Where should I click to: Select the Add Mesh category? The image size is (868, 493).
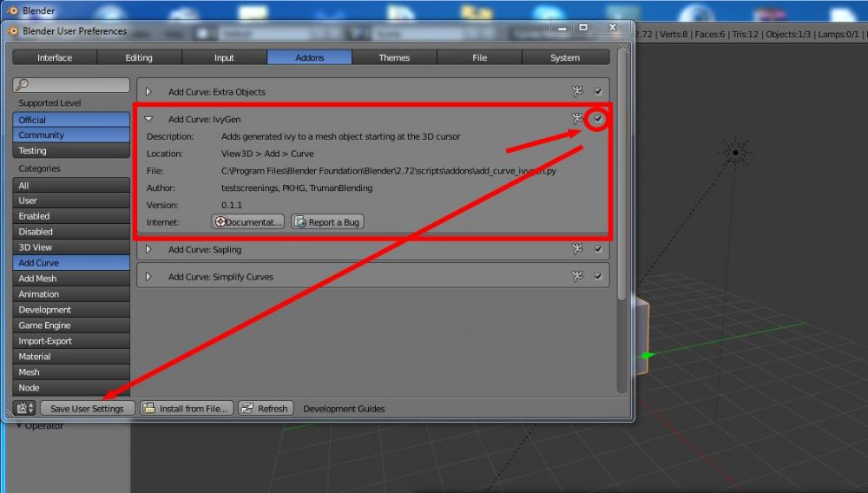click(71, 279)
